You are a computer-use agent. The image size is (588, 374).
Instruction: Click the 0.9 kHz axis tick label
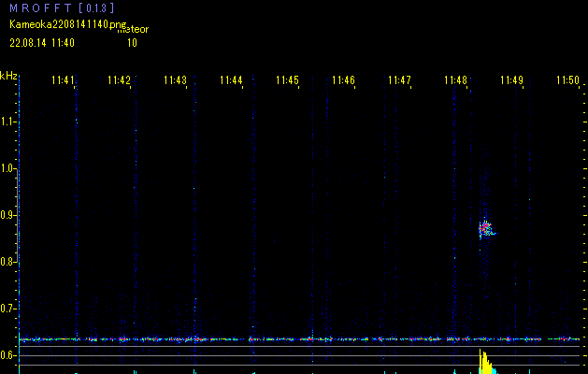[x=7, y=215]
